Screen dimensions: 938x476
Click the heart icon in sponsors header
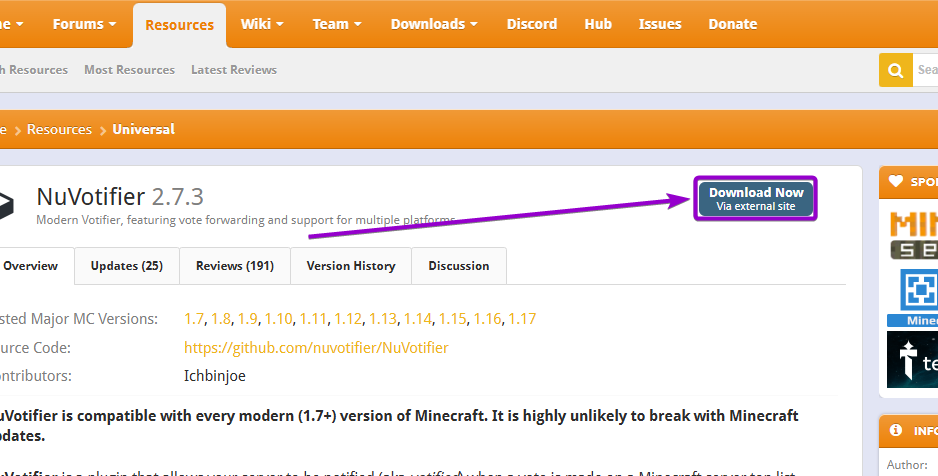(x=896, y=181)
